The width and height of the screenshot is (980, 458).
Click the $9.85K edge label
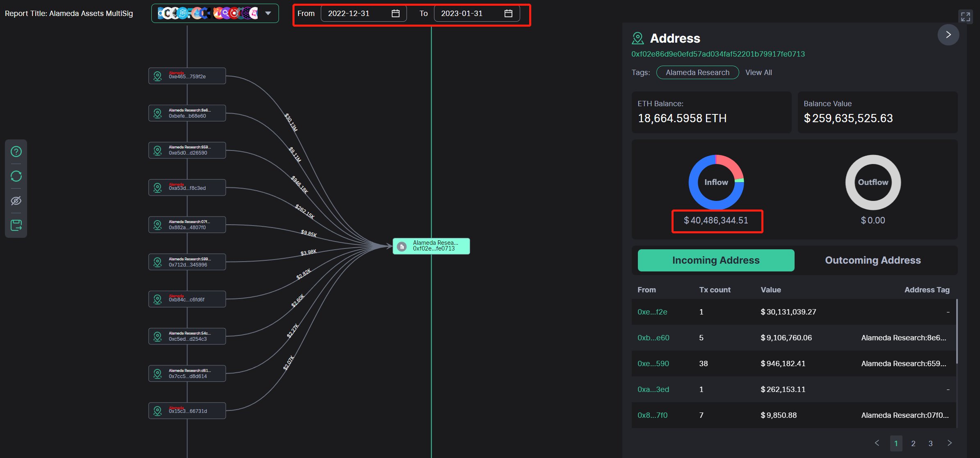tap(309, 233)
